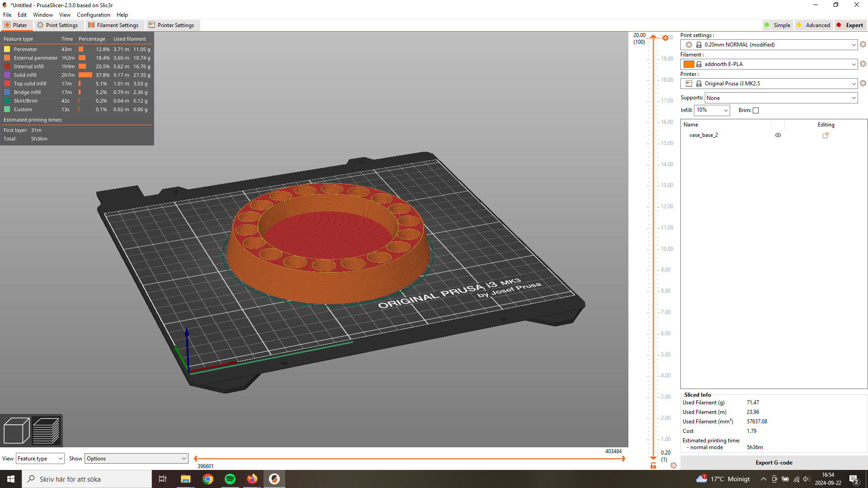868x488 pixels.
Task: Open Firefox from taskbar
Action: pos(252,479)
